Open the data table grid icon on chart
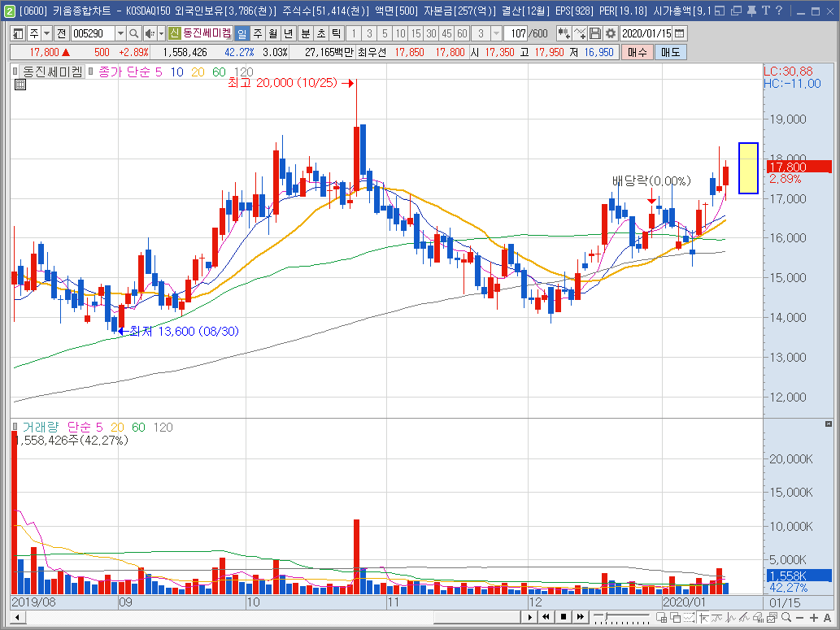The width and height of the screenshot is (840, 630). [20, 85]
